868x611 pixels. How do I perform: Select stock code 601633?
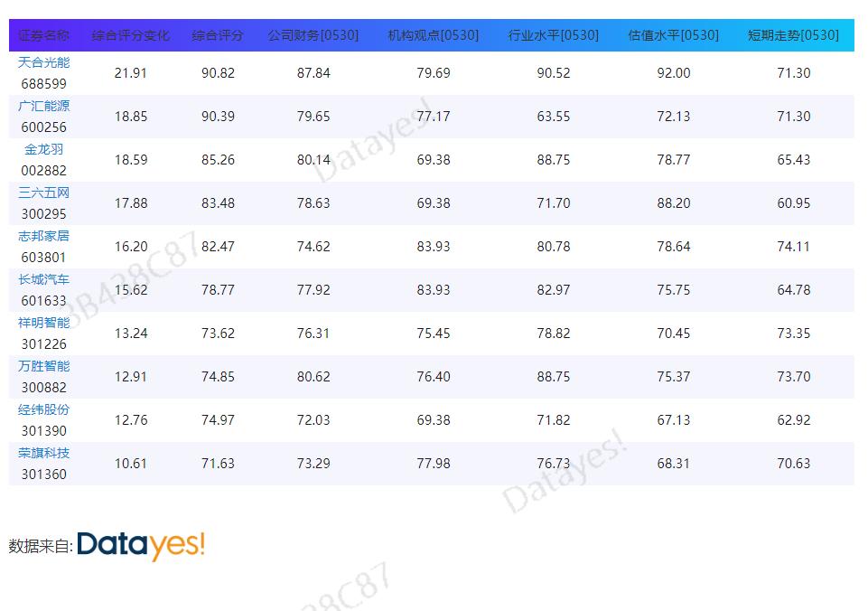(x=43, y=301)
